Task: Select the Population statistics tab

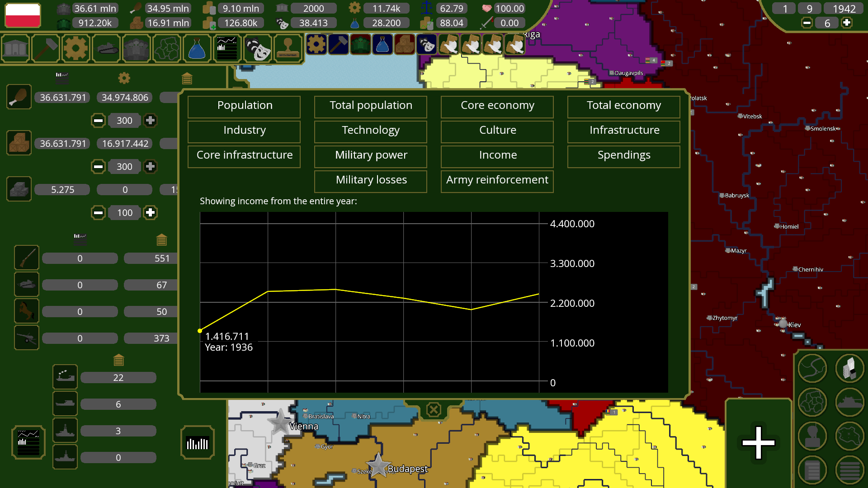Action: (244, 106)
